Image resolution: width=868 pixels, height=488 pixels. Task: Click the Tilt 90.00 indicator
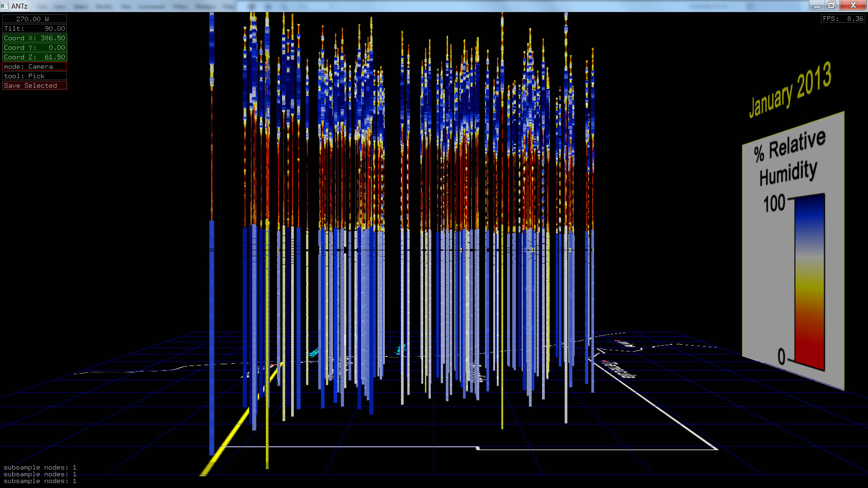tap(34, 28)
